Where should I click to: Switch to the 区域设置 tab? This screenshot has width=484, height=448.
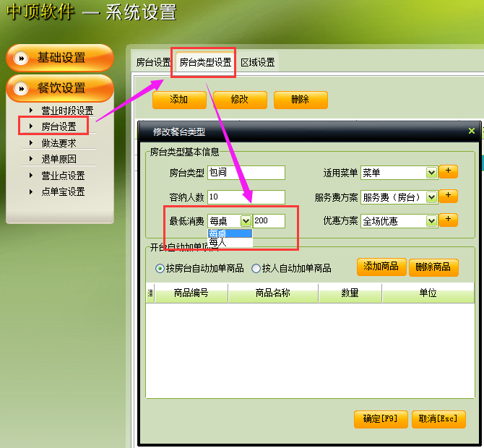click(258, 62)
